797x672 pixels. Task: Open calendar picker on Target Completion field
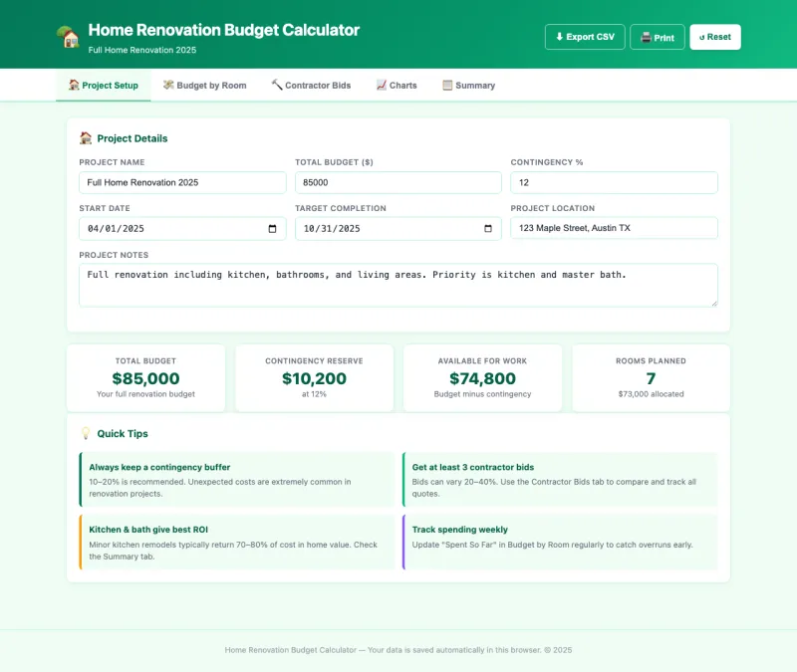[x=488, y=229]
